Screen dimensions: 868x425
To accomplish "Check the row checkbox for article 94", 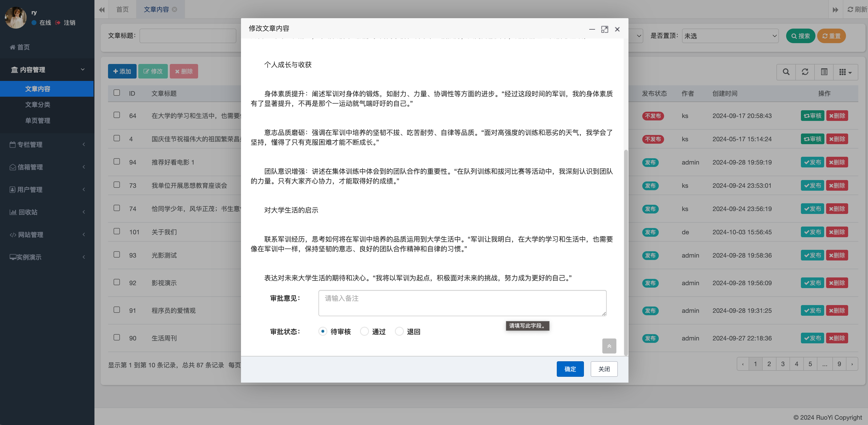I will [x=116, y=161].
